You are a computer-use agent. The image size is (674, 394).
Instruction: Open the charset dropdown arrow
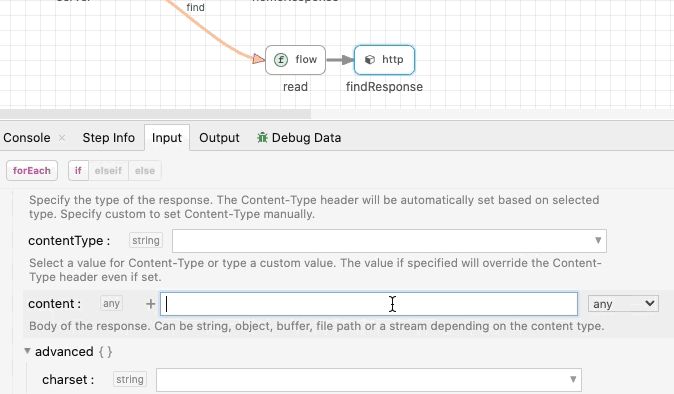573,379
